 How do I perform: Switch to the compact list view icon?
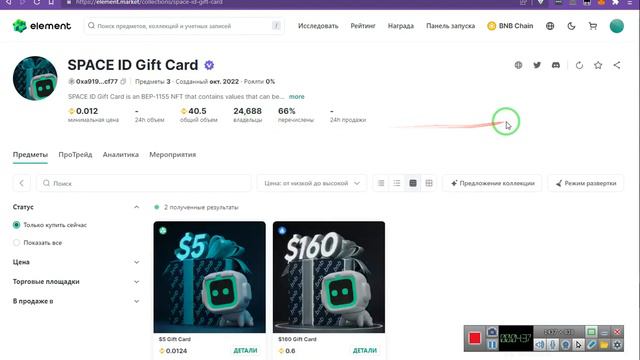[381, 183]
